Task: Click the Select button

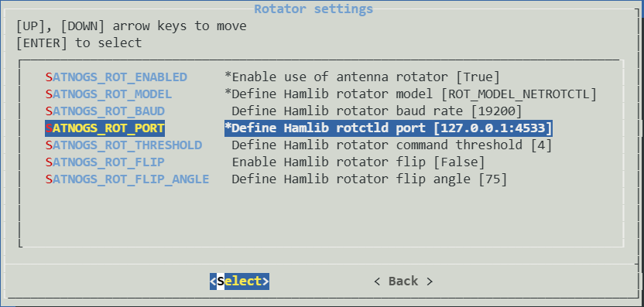Action: pos(239,281)
